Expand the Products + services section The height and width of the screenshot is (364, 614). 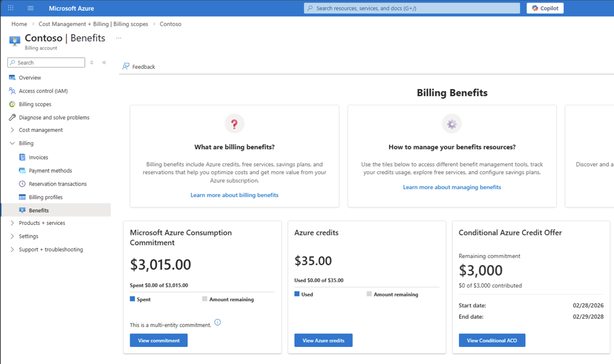12,223
